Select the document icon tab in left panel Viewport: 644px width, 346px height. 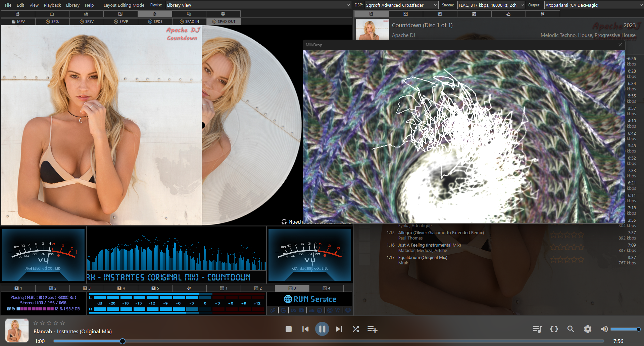(x=17, y=14)
